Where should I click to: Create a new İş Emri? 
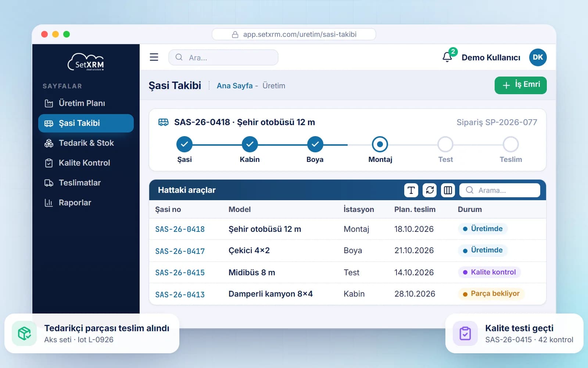[x=520, y=85]
